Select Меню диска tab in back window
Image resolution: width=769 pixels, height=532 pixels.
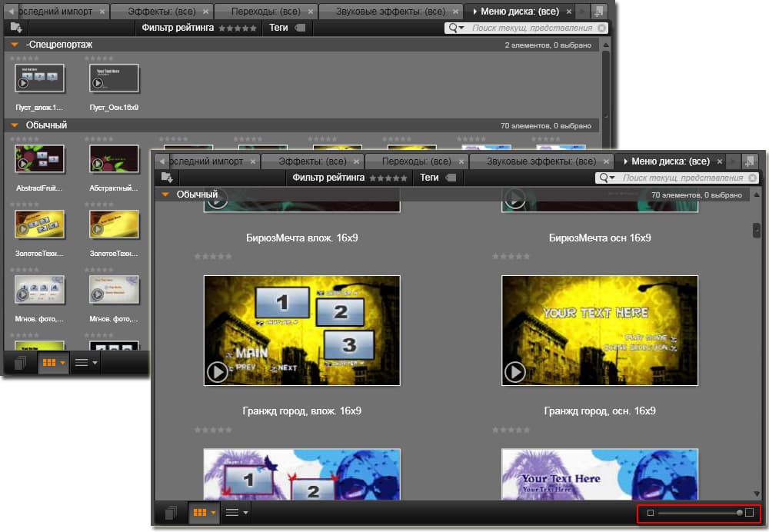coord(519,12)
